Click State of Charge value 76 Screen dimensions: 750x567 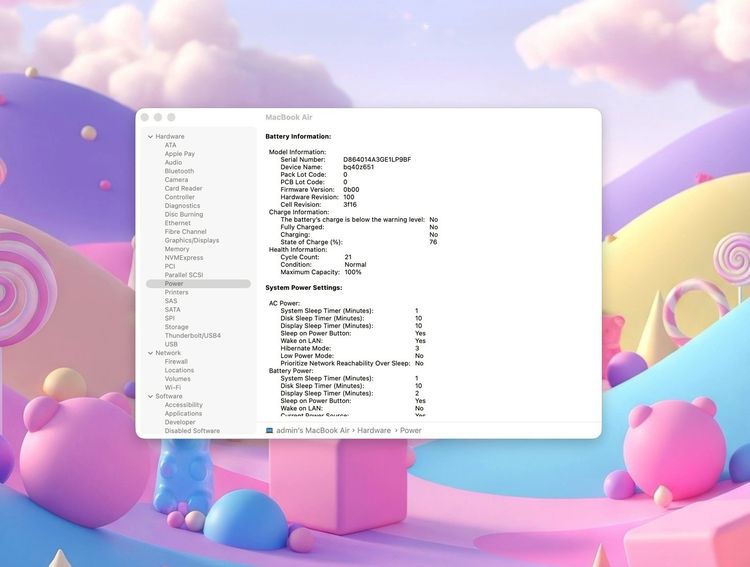433,242
